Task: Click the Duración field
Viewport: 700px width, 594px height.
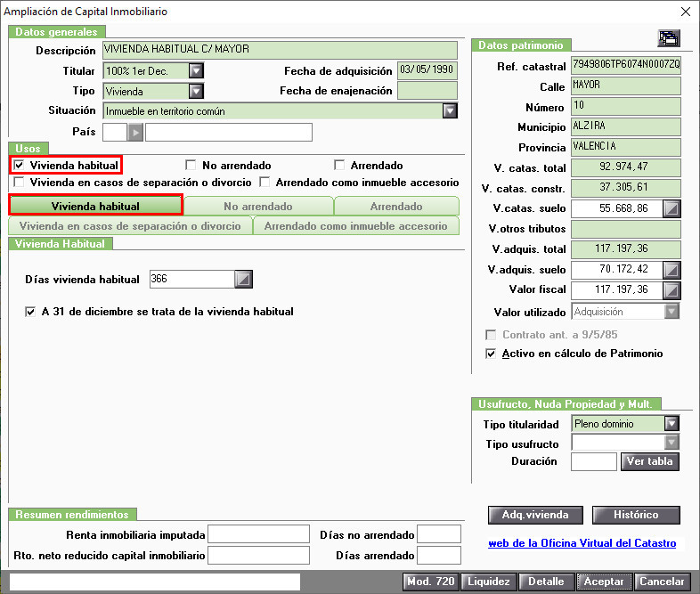Action: (594, 461)
